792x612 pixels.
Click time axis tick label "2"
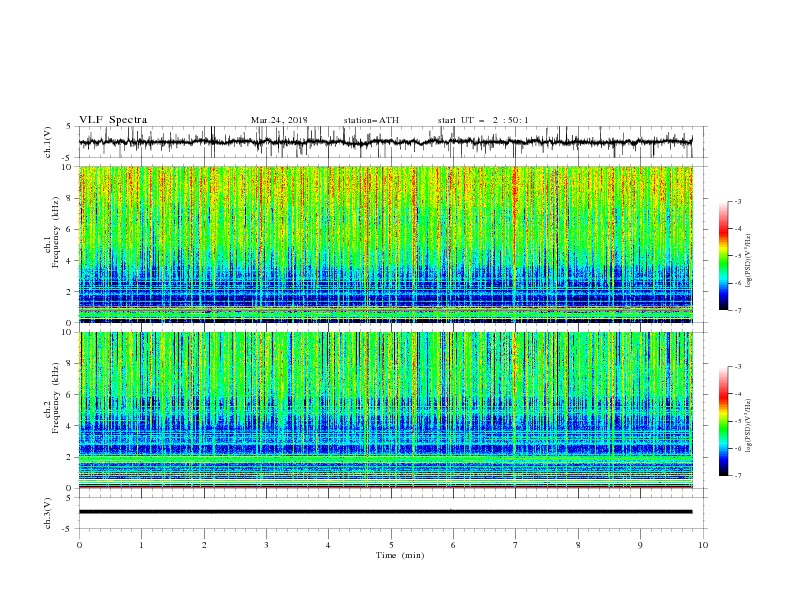tap(204, 545)
